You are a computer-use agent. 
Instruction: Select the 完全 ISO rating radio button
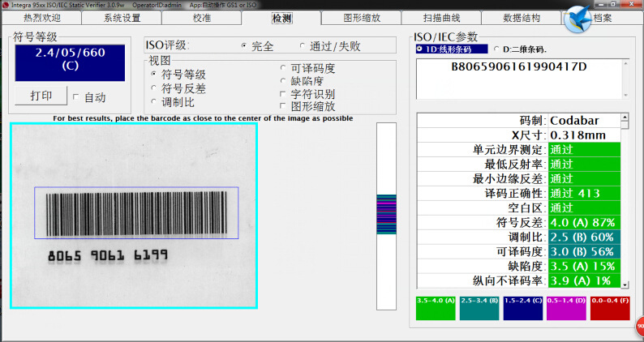coord(244,46)
